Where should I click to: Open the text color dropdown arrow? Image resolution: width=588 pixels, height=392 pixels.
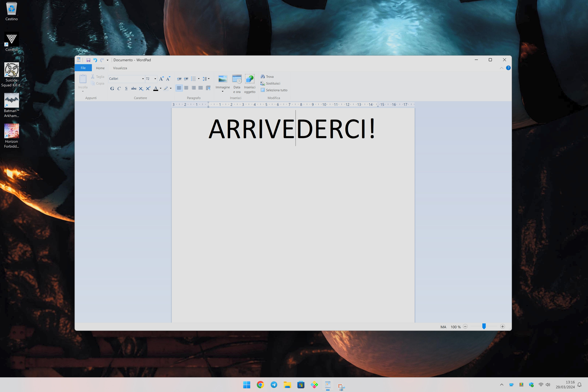(x=160, y=88)
